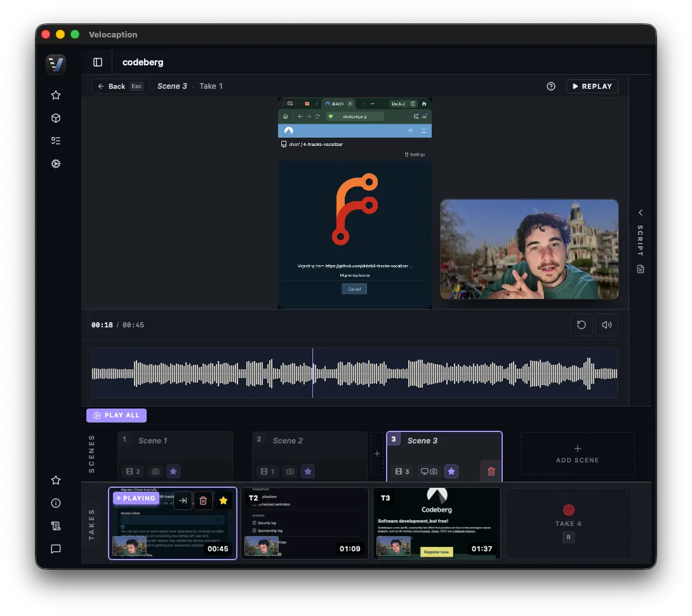Open the settings gear in left sidebar
The image size is (692, 616).
tap(56, 164)
